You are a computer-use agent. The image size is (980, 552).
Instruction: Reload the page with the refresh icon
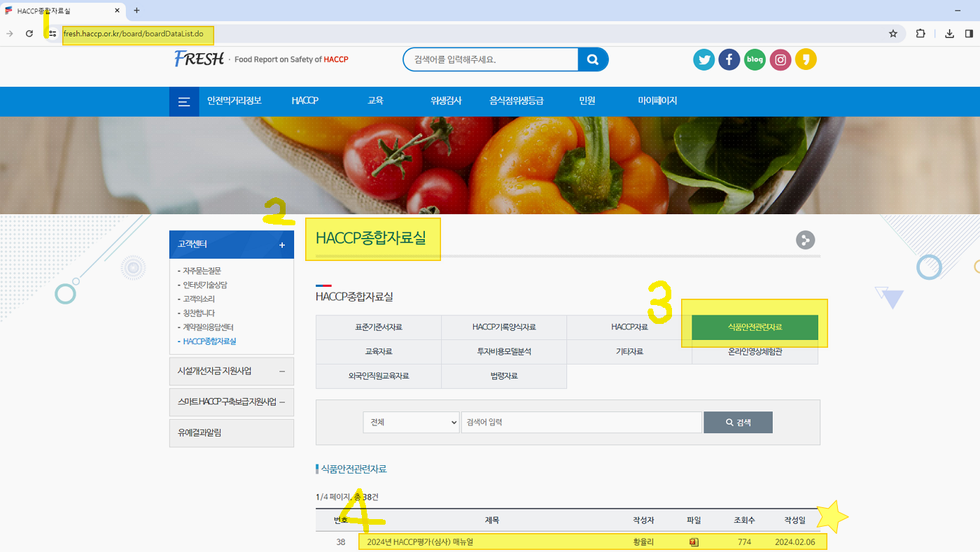(x=29, y=34)
